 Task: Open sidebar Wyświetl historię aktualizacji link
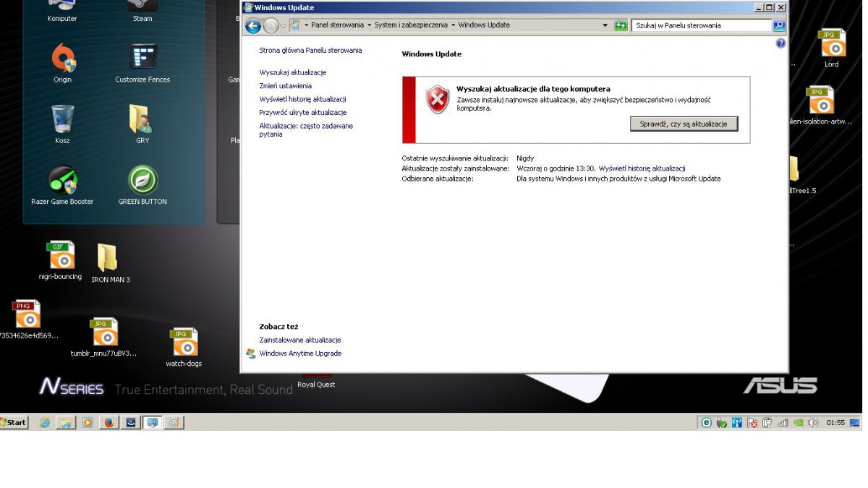point(302,99)
